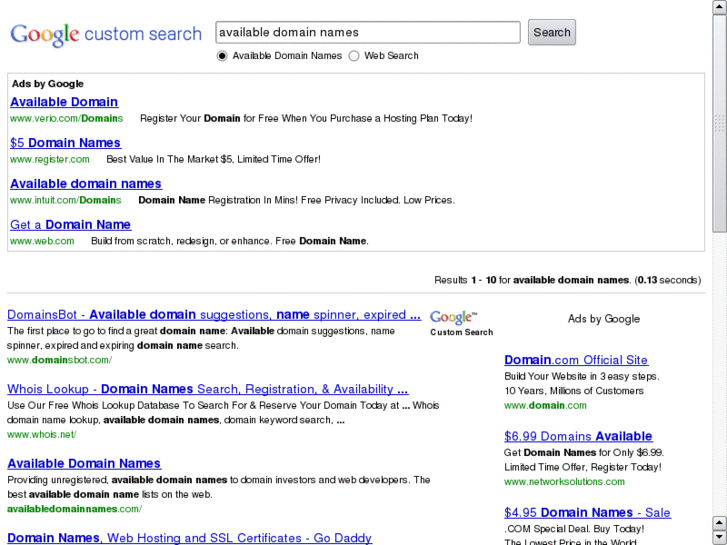Click the right sidebar 'Ads by Google' label

pyautogui.click(x=604, y=319)
